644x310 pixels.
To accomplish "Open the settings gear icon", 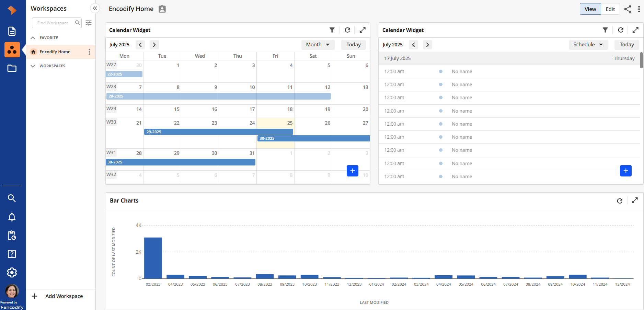I will (x=12, y=273).
